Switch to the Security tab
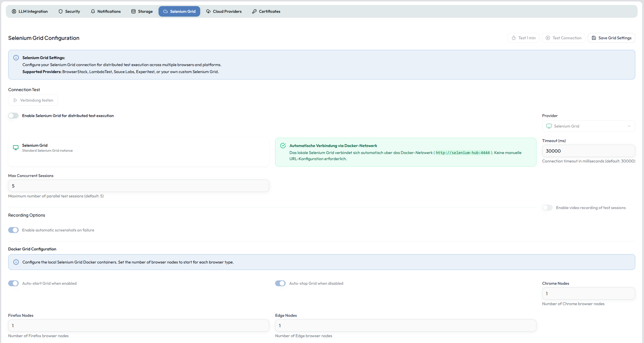The image size is (644, 343). click(69, 11)
